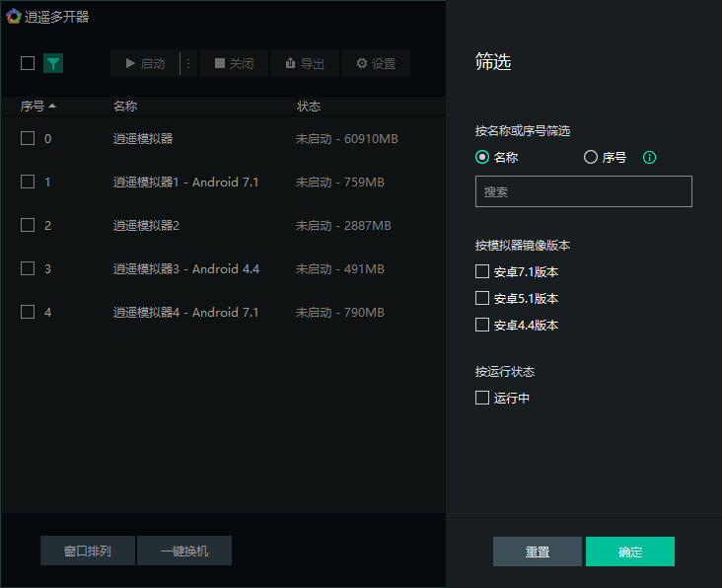Viewport: 722px width, 588px height.
Task: Enable the 安卓7.1版本 filter checkbox
Action: point(482,271)
